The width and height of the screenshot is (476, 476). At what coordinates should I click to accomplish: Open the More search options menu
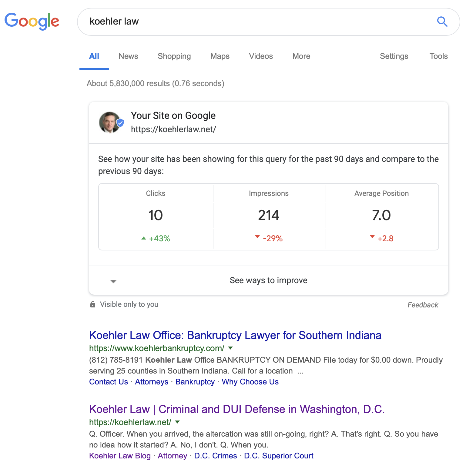[x=301, y=56]
